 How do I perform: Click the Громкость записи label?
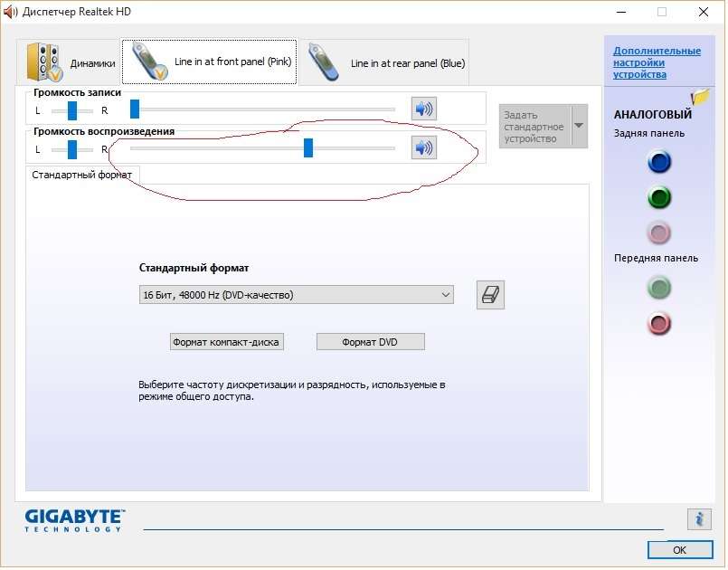click(x=77, y=92)
